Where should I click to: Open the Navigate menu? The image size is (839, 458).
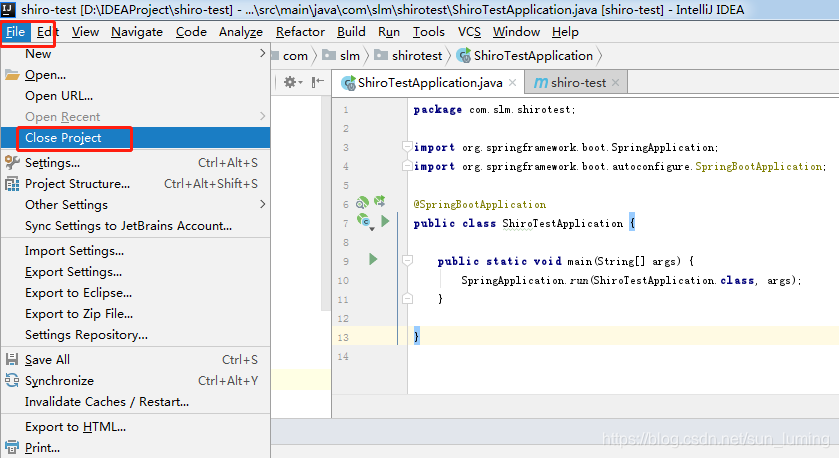click(137, 32)
